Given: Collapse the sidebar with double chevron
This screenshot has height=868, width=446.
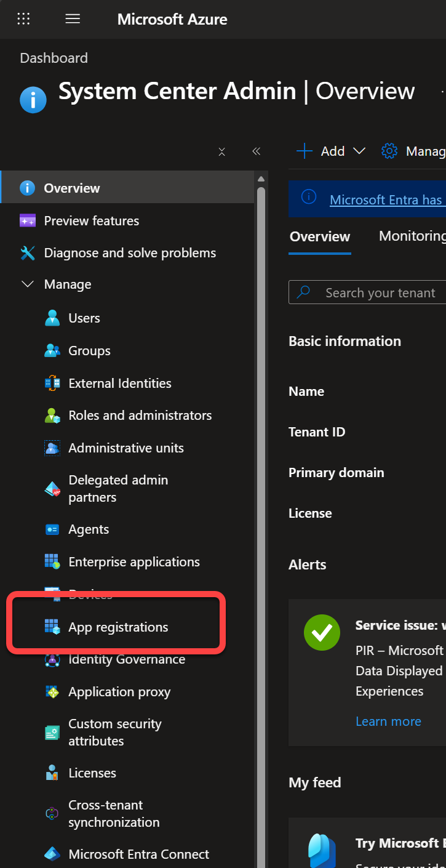Looking at the screenshot, I should coord(257,151).
